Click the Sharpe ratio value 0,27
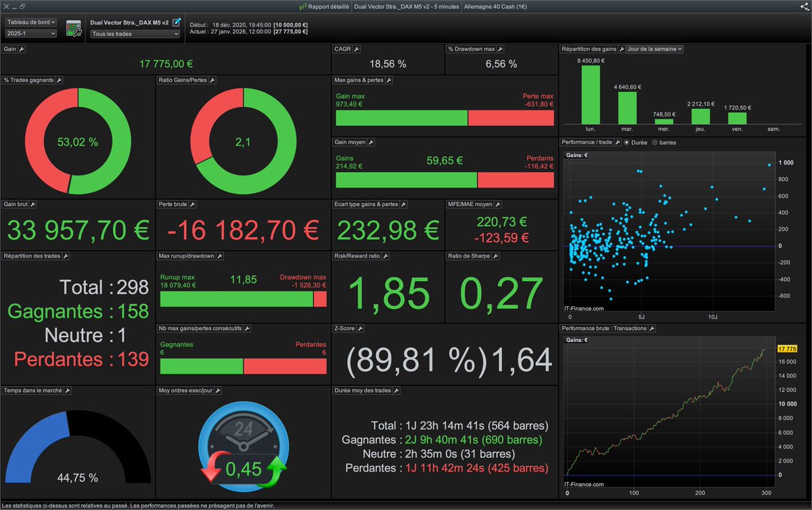The height and width of the screenshot is (510, 812). point(501,293)
